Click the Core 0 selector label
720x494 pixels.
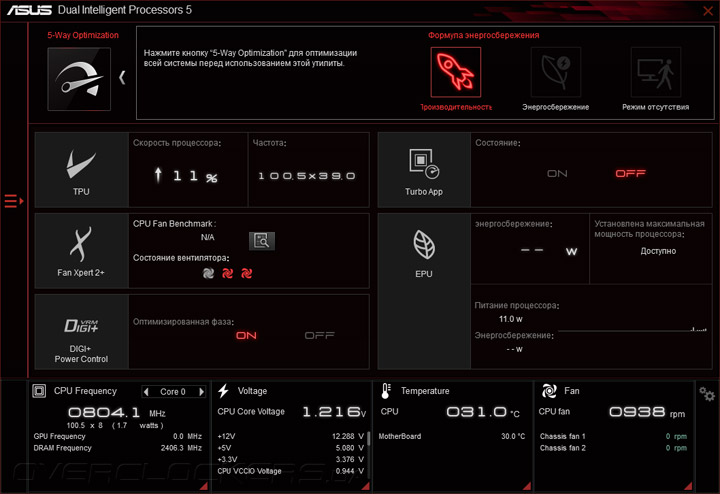click(x=173, y=392)
